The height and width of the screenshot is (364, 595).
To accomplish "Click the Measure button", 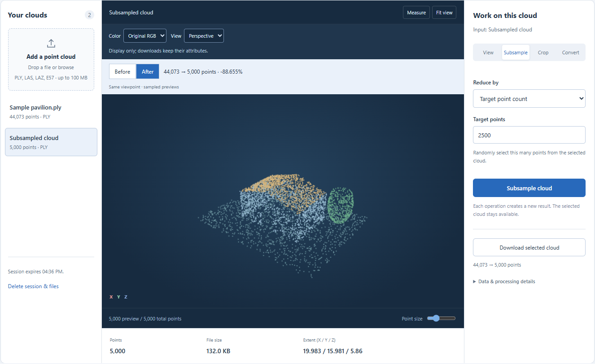I will (416, 13).
